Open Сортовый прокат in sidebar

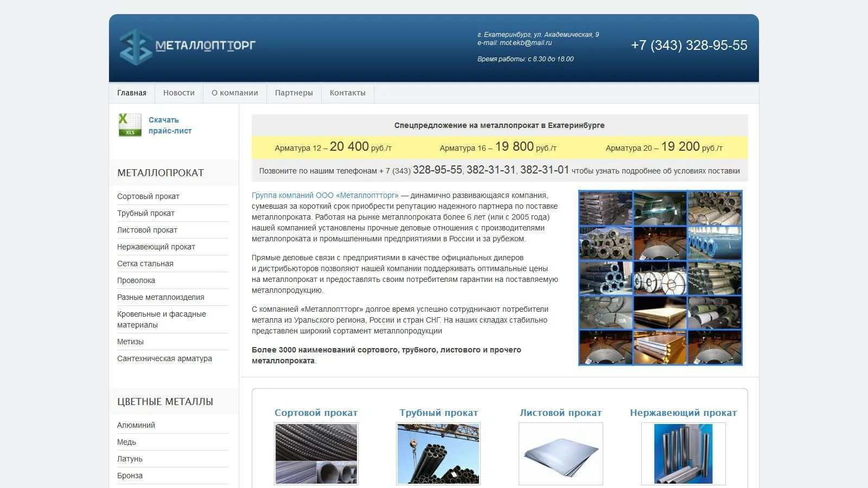pyautogui.click(x=148, y=196)
